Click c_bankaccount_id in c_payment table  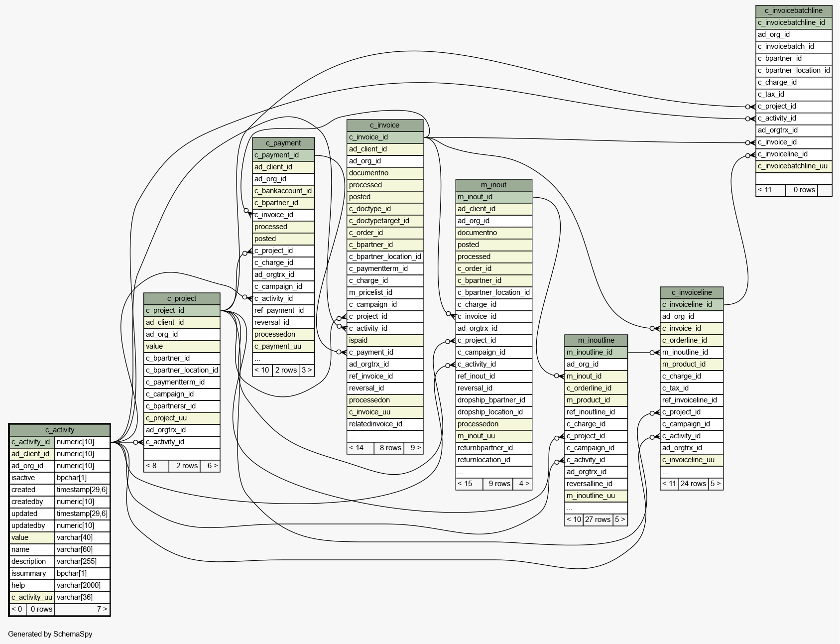(283, 191)
